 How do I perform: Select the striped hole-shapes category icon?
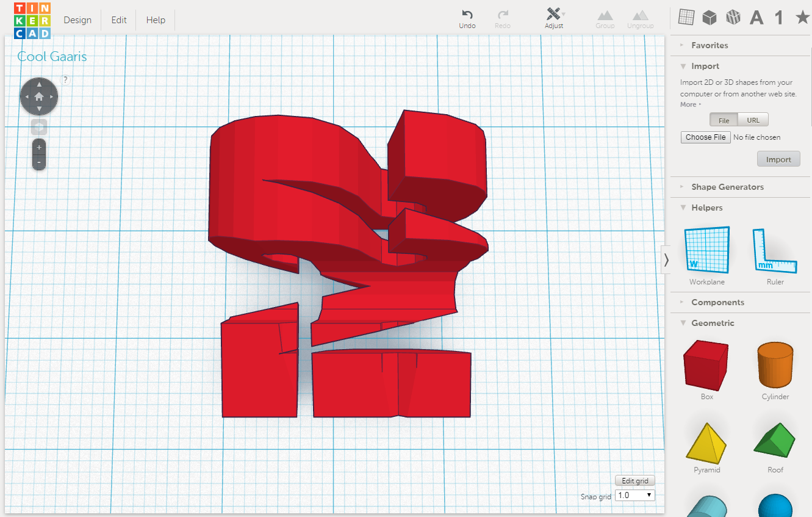[x=733, y=17]
